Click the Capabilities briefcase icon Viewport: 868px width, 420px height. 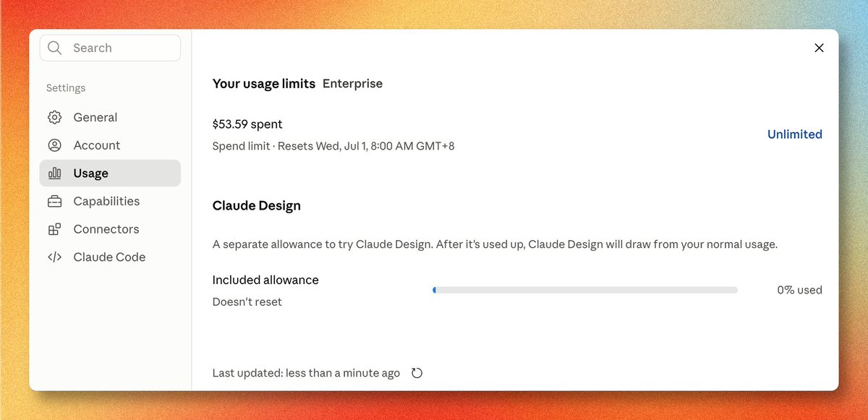pos(54,201)
